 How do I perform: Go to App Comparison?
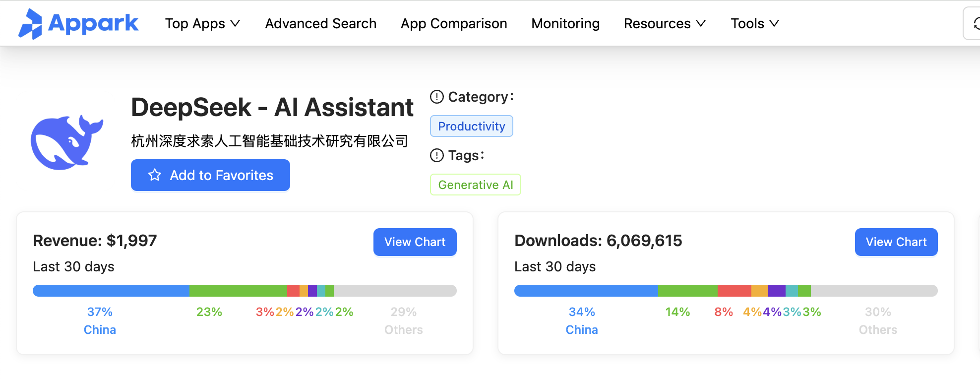[453, 23]
